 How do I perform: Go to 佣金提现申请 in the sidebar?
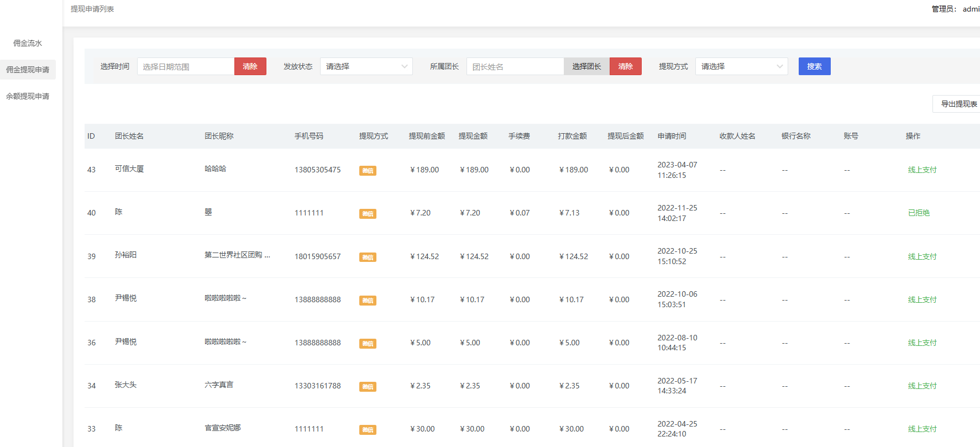pos(28,70)
